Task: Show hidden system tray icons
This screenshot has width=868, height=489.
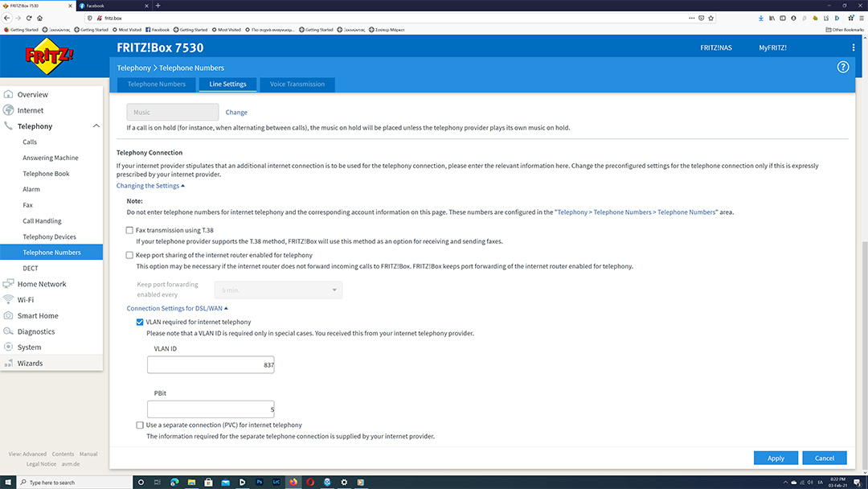Action: [x=785, y=482]
